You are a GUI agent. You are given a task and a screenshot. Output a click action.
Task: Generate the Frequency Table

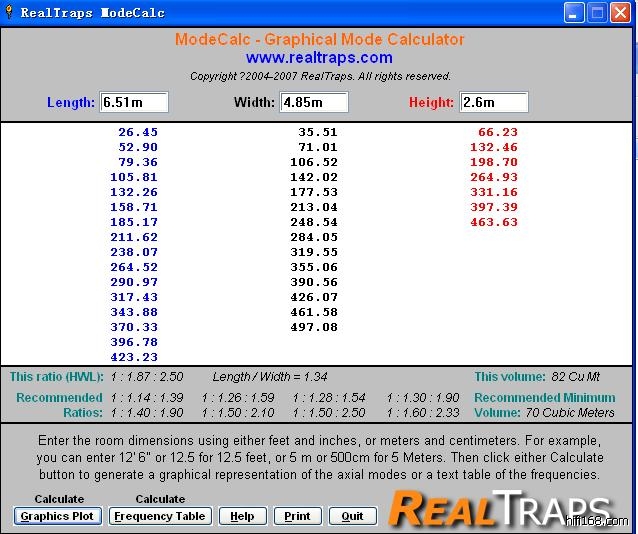(160, 516)
